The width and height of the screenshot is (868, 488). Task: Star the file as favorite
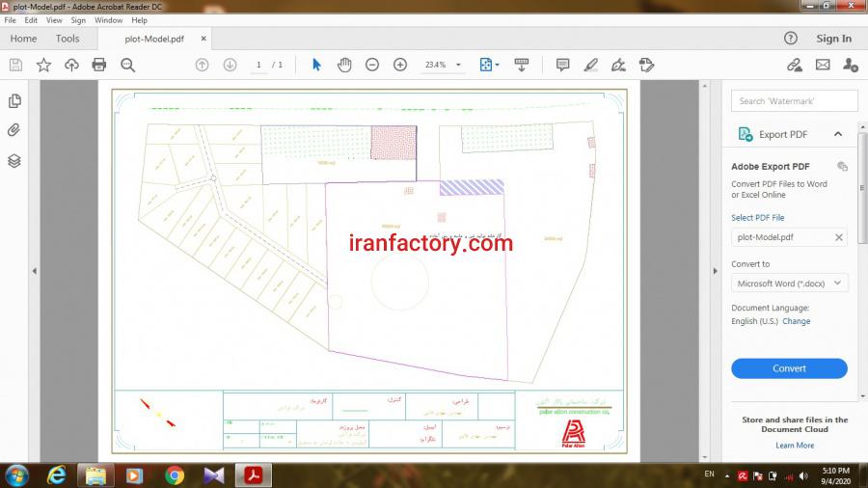click(43, 65)
